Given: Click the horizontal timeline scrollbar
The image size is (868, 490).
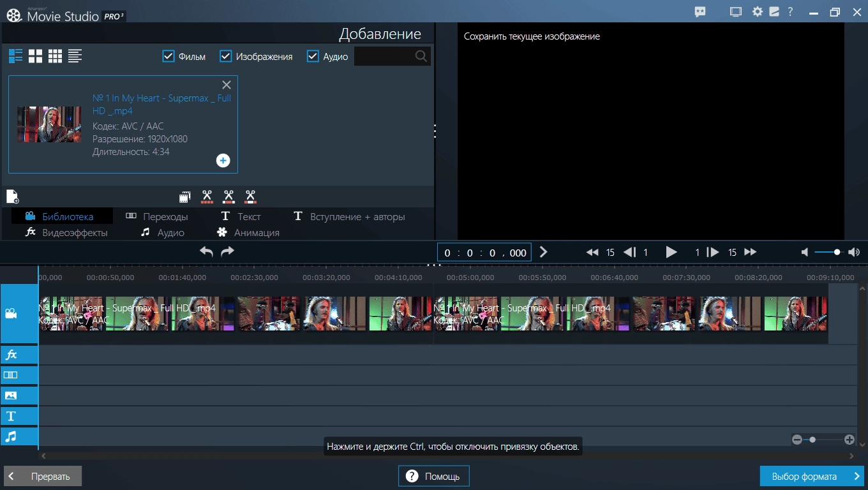Looking at the screenshot, I should pos(447,456).
